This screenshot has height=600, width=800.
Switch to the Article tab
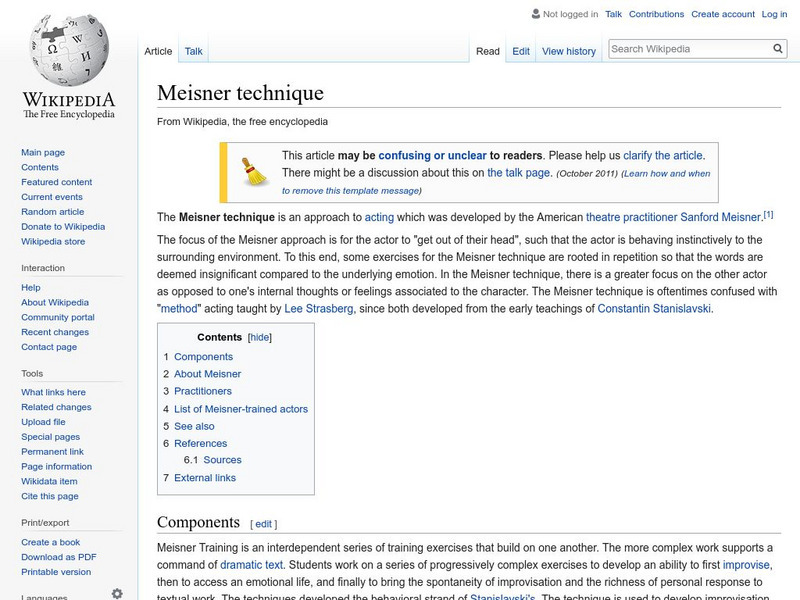pyautogui.click(x=158, y=51)
